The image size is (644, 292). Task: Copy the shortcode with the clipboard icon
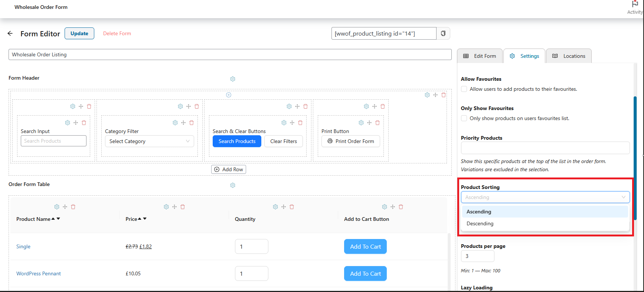(x=443, y=33)
